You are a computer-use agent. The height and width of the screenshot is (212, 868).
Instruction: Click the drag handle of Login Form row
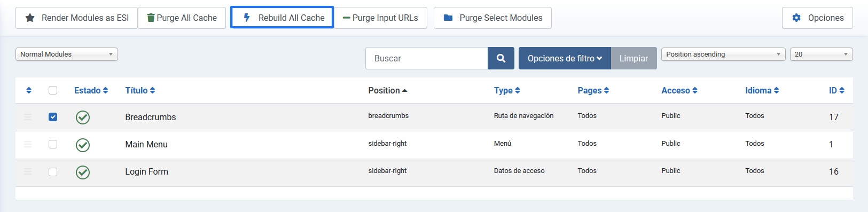28,171
